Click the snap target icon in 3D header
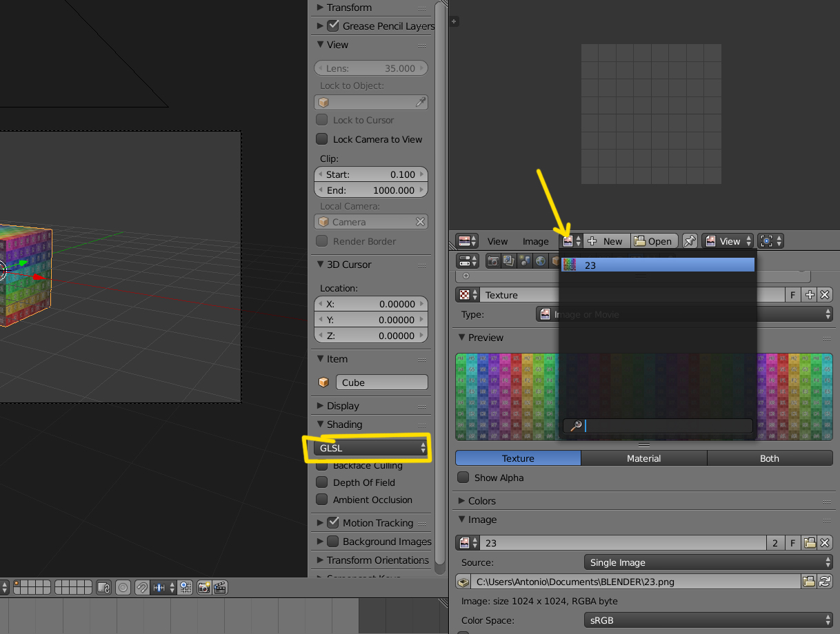840x634 pixels. [186, 588]
